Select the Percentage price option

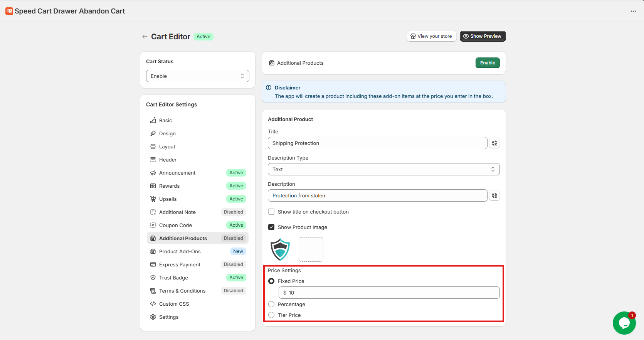click(271, 304)
